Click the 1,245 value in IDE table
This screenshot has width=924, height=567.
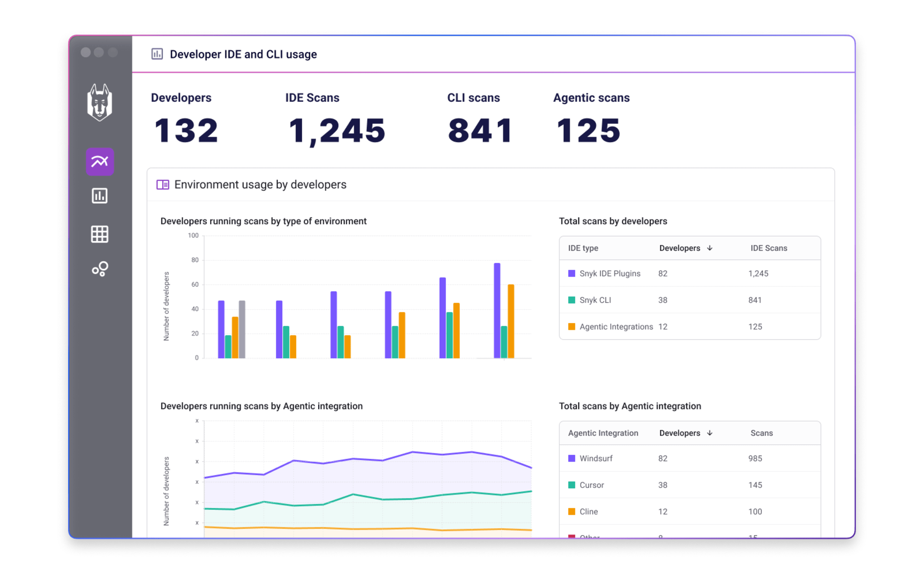coord(758,273)
